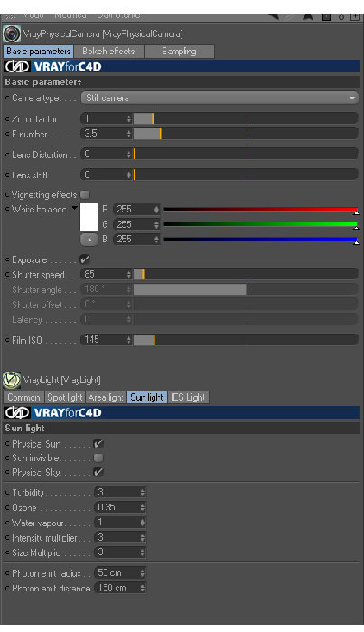Viewport: 364px width, 632px height.
Task: Click the VrayPhysicalCamera object icon
Action: [11, 33]
